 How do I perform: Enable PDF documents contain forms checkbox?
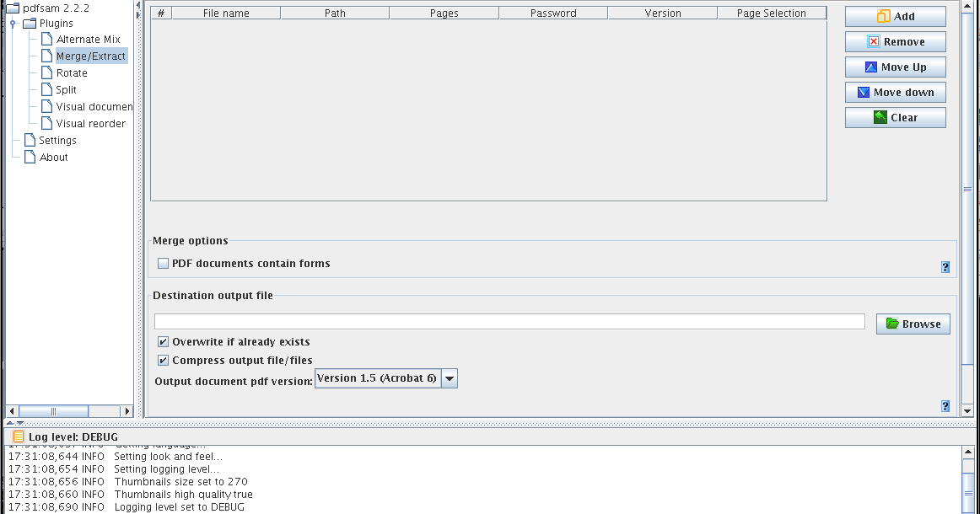[x=163, y=264]
